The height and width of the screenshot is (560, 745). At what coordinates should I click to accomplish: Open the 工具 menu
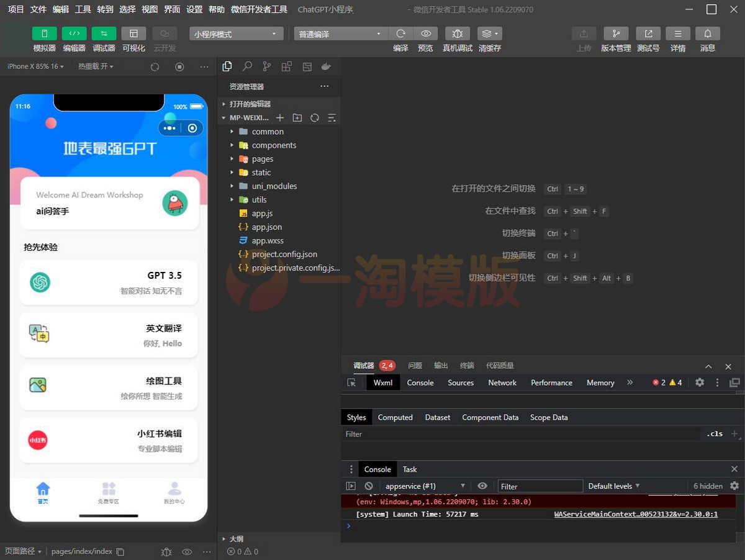pyautogui.click(x=83, y=9)
